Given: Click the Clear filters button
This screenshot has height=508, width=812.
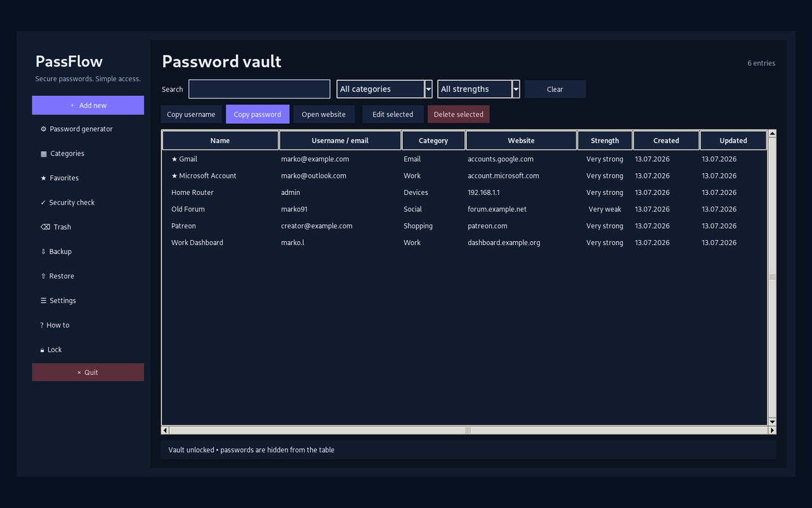Looking at the screenshot, I should (x=555, y=89).
